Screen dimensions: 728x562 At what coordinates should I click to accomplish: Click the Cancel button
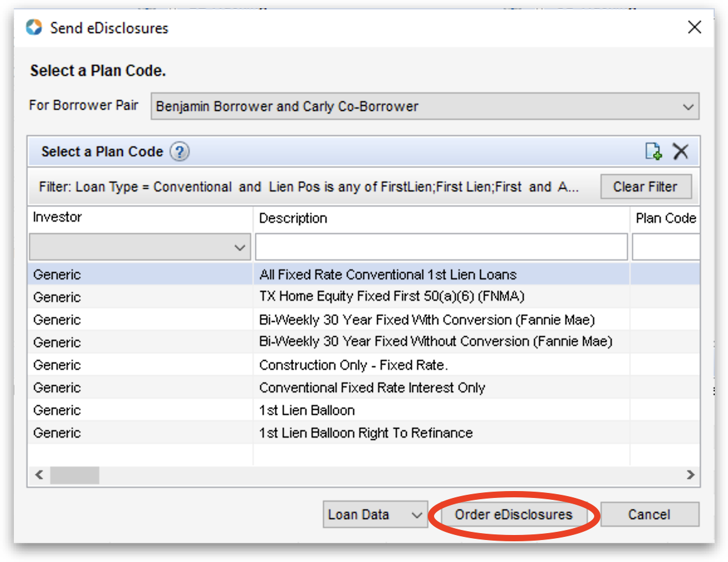click(649, 515)
